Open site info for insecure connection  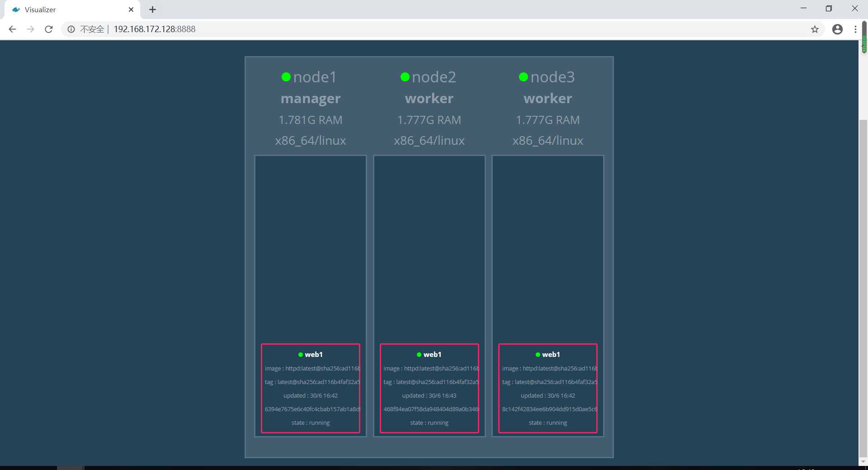point(71,29)
